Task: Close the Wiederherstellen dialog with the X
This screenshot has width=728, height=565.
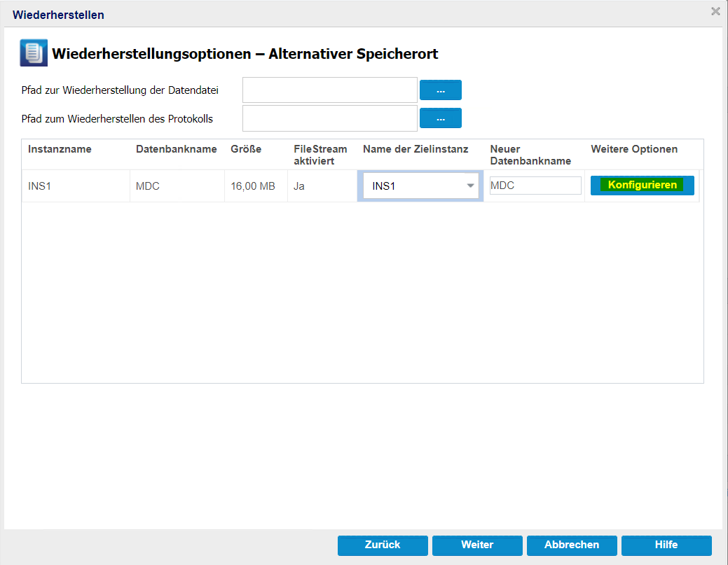Action: click(x=715, y=11)
